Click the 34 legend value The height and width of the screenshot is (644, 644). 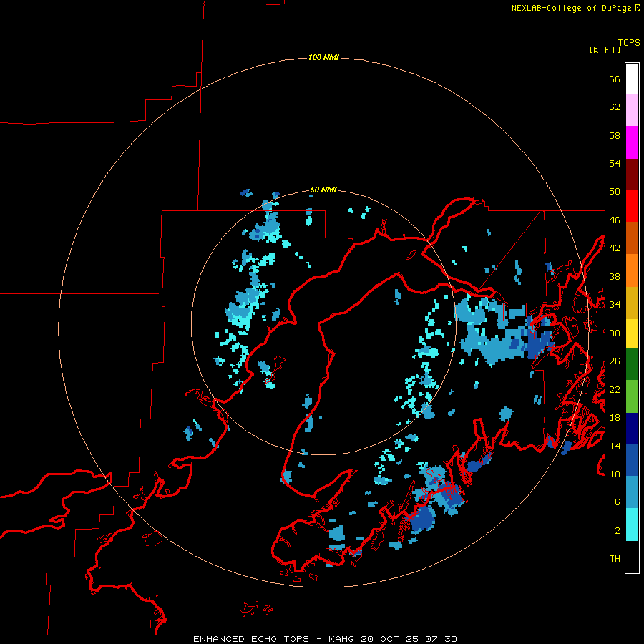615,305
